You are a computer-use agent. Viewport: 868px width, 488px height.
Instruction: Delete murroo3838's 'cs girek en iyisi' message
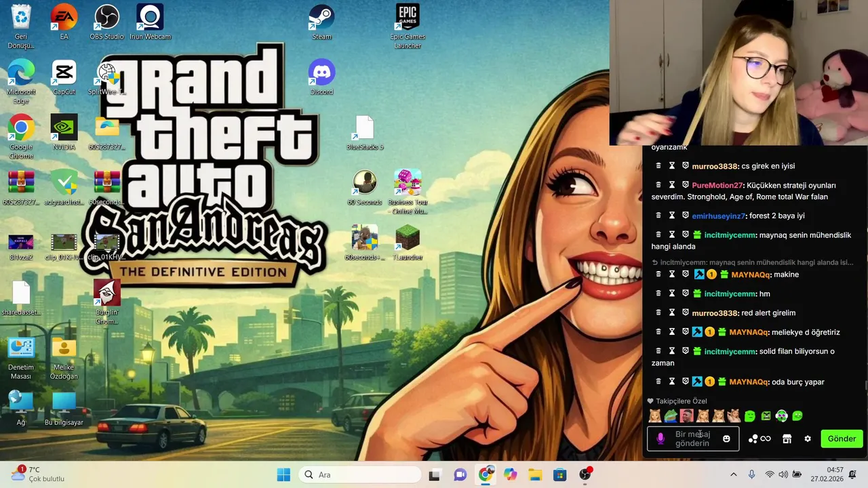click(658, 165)
